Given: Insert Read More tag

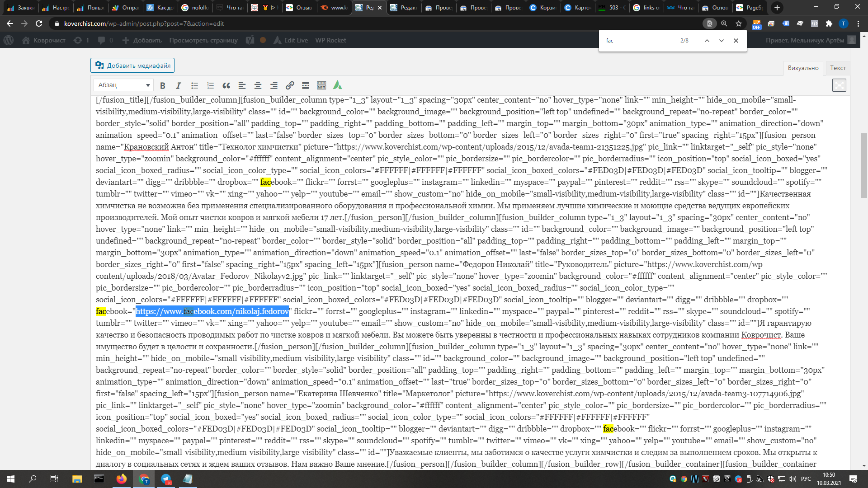Looking at the screenshot, I should click(x=306, y=85).
